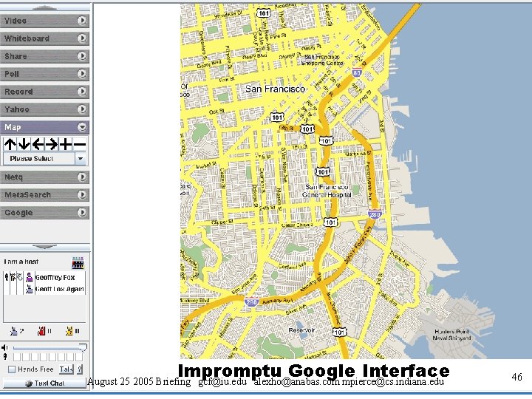Viewport: 532px width, 399px height.
Task: Expand the Record panel
Action: (44, 92)
